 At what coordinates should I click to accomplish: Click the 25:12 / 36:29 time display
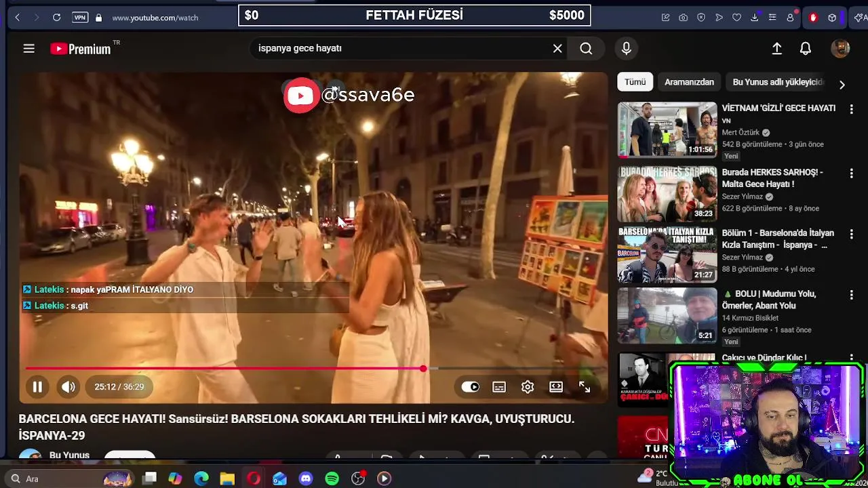click(x=119, y=387)
